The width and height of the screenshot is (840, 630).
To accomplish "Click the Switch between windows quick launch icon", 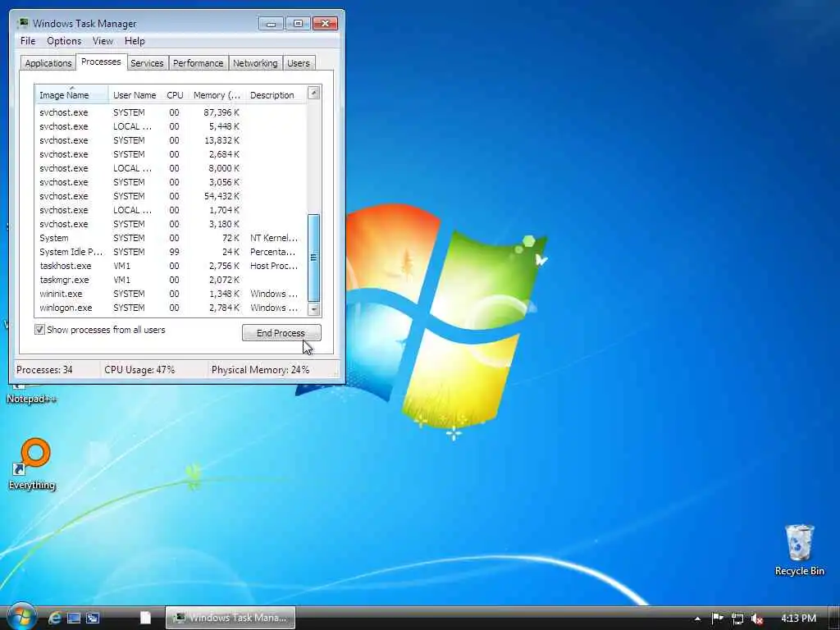I will 93,619.
